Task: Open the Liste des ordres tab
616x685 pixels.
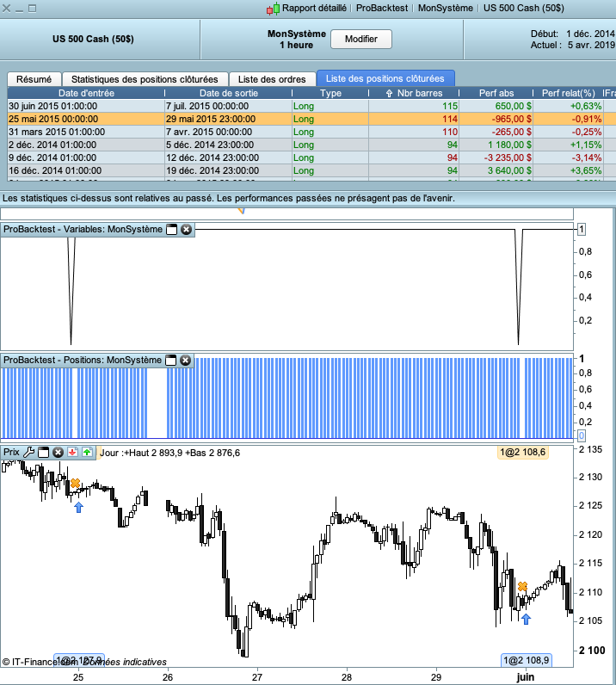Action: coord(272,79)
